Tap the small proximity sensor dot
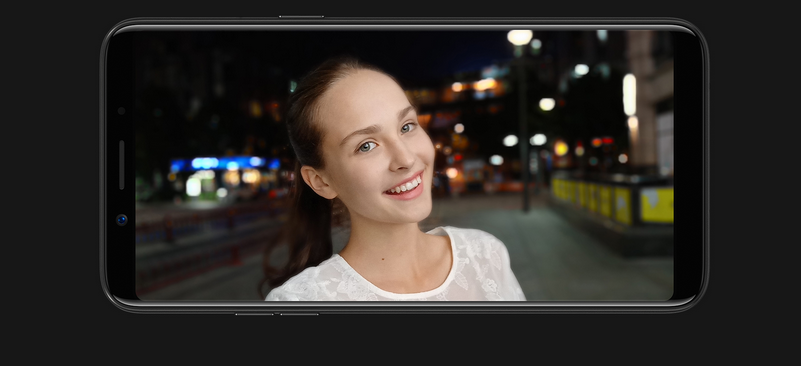The image size is (801, 366). pos(122,110)
